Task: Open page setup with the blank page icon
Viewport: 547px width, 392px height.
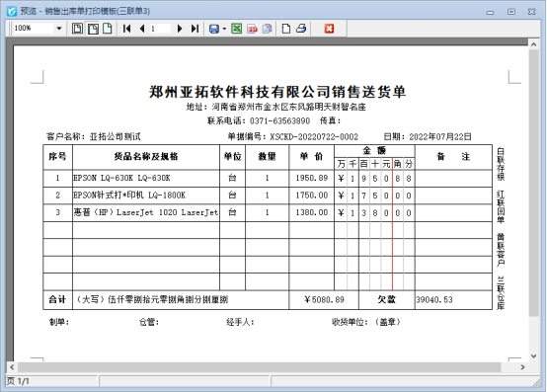Action: (x=286, y=29)
